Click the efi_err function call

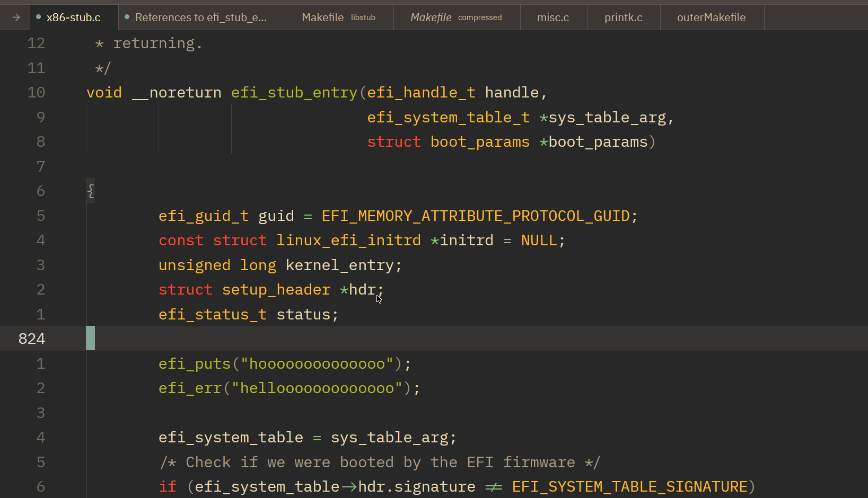[x=190, y=388]
